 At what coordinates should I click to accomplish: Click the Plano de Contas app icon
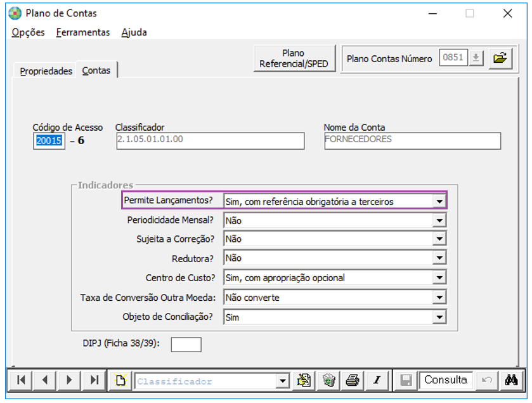(x=15, y=13)
